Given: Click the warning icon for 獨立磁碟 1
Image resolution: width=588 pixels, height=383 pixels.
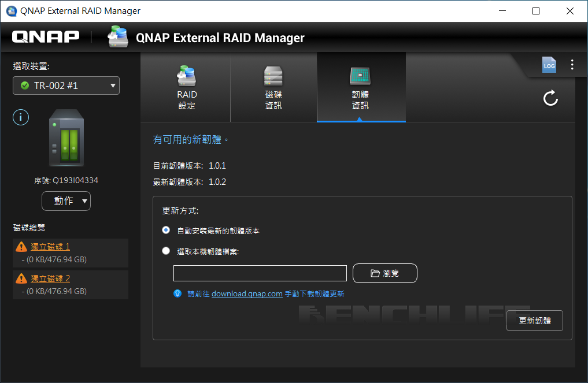Looking at the screenshot, I should tap(21, 247).
